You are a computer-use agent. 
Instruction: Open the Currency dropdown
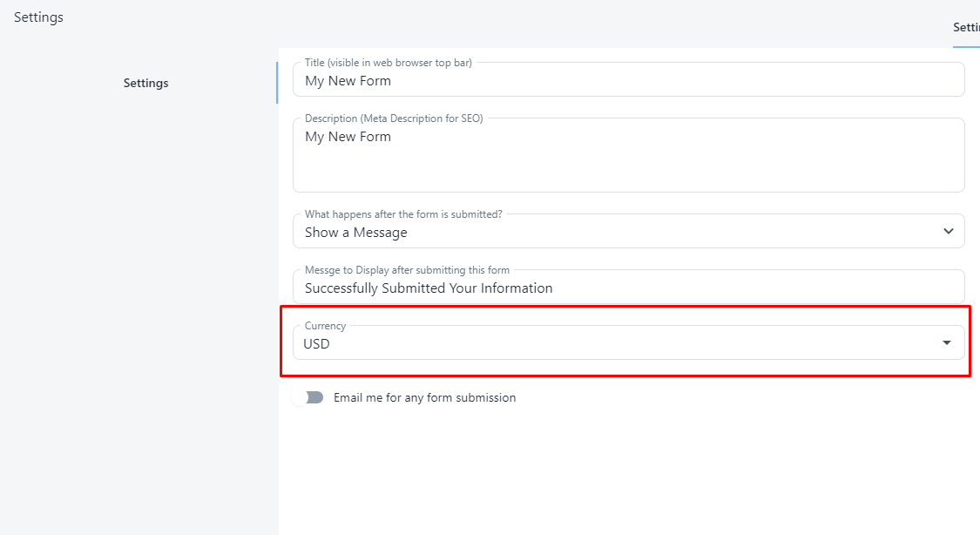(x=627, y=343)
